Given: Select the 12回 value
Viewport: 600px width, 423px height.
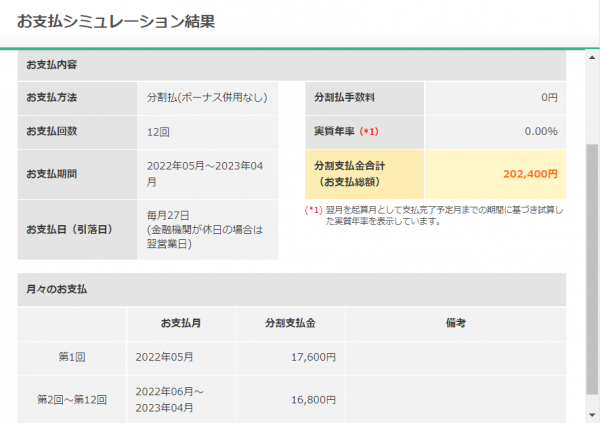Looking at the screenshot, I should [158, 132].
